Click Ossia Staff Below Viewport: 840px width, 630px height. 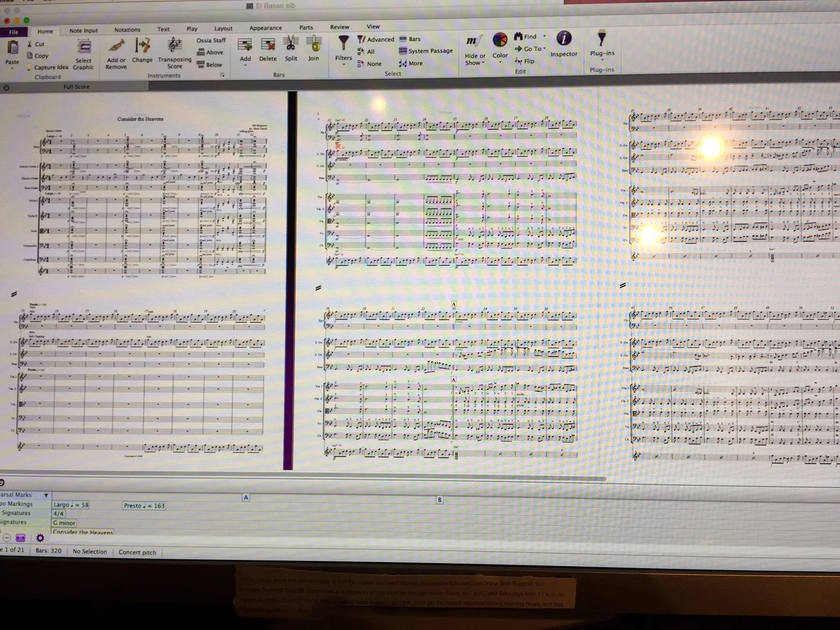click(209, 64)
